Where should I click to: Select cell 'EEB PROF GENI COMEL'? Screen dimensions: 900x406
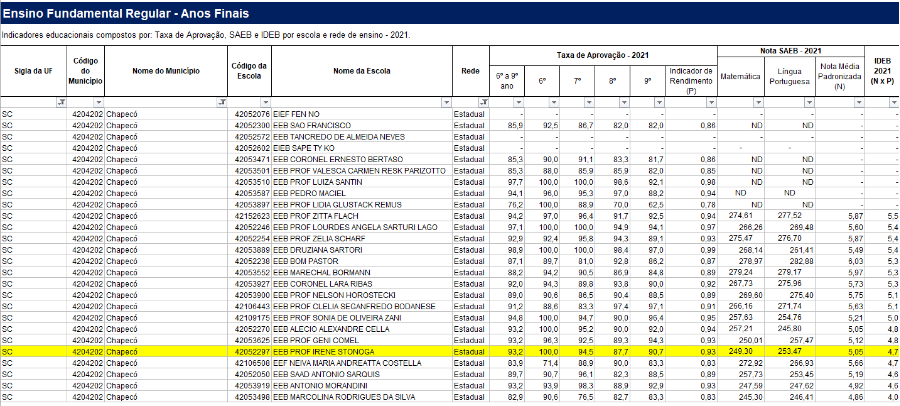pos(362,341)
